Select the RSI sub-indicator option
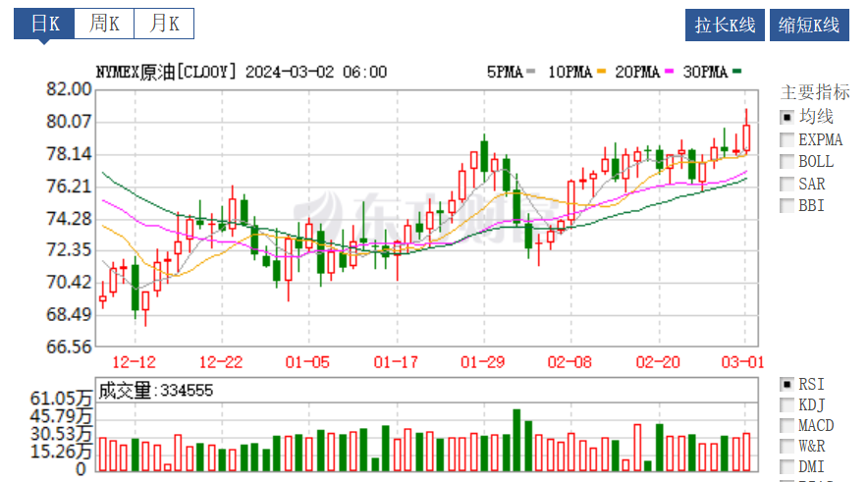868x482 pixels. click(x=787, y=384)
